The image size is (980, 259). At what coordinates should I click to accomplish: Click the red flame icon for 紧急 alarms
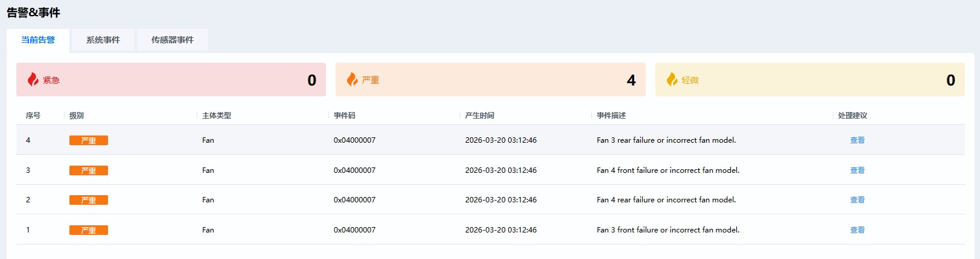(33, 80)
